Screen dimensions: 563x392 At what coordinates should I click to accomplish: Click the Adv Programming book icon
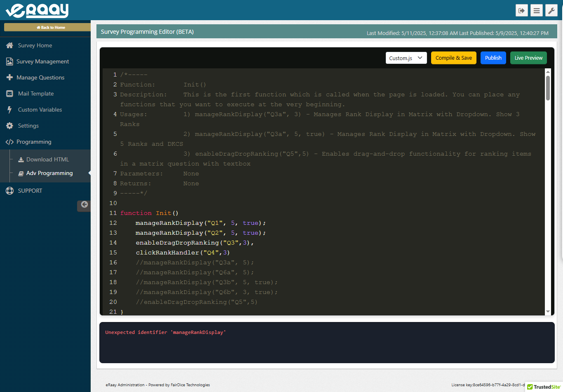tap(21, 173)
